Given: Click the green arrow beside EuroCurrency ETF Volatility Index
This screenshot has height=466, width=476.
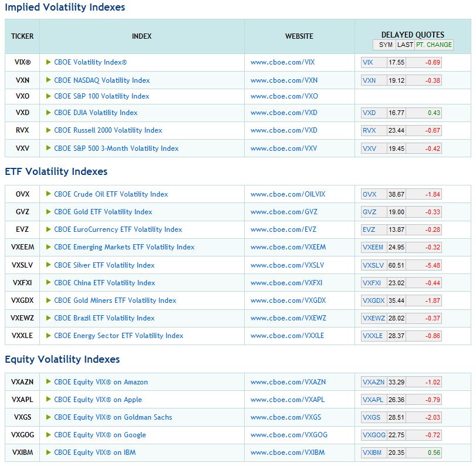Looking at the screenshot, I should [x=48, y=229].
